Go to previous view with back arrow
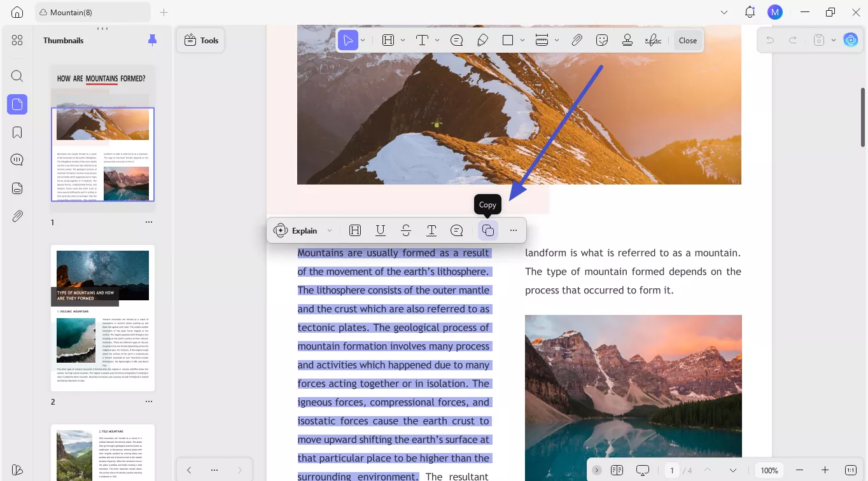This screenshot has height=481, width=868. point(189,470)
